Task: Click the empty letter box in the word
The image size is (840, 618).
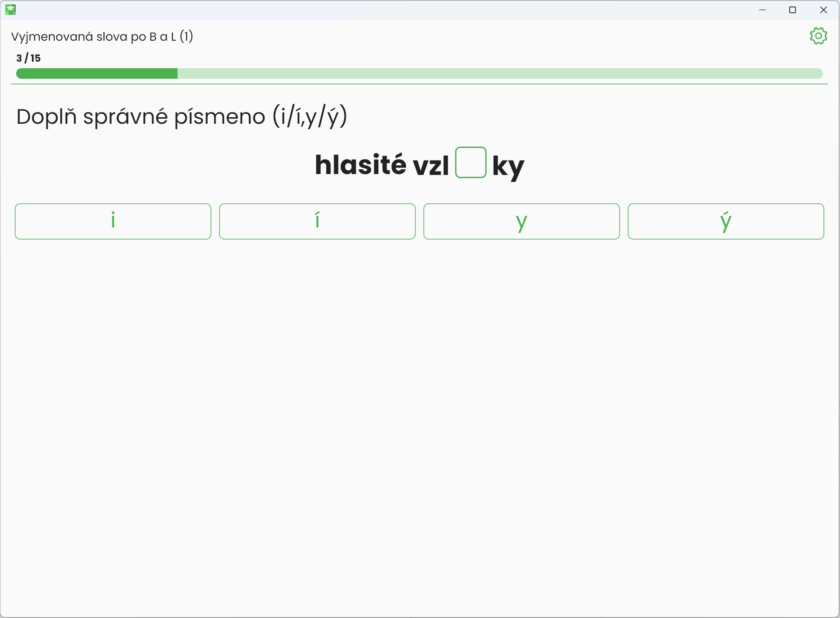Action: pyautogui.click(x=471, y=163)
